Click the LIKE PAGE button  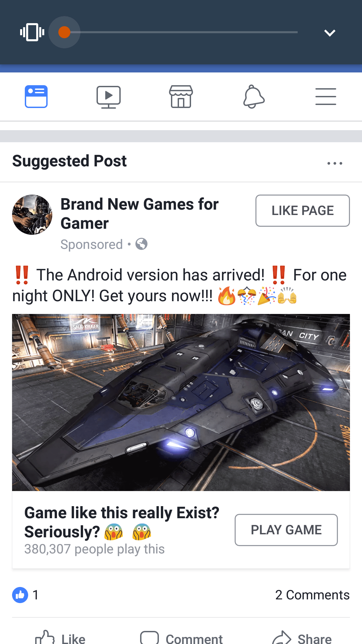tap(303, 211)
